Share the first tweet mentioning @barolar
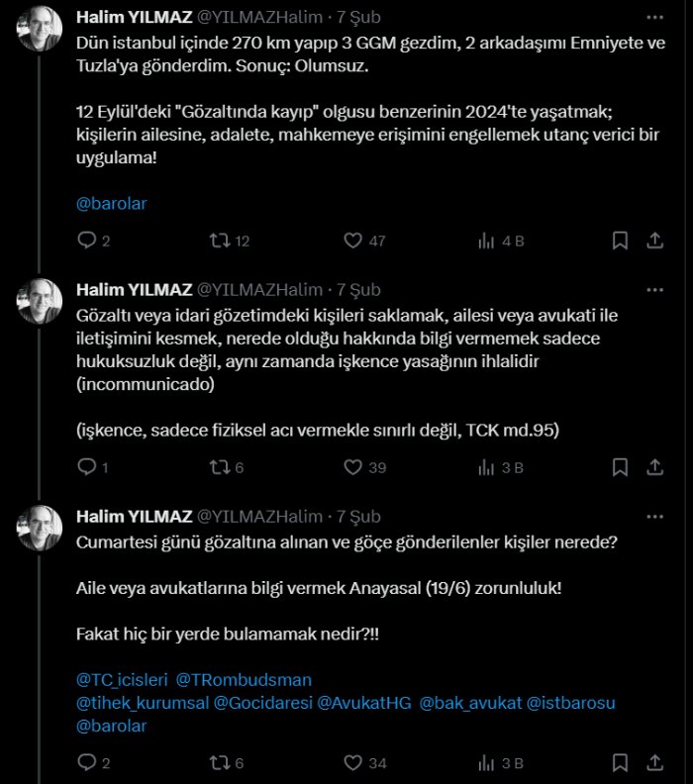Image resolution: width=693 pixels, height=784 pixels. click(x=654, y=241)
